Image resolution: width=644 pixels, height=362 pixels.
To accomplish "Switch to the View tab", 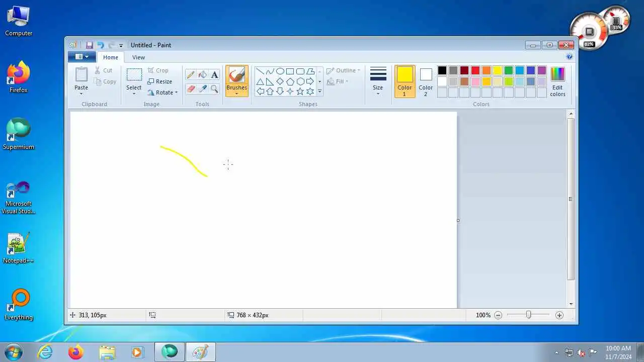I will tap(138, 57).
